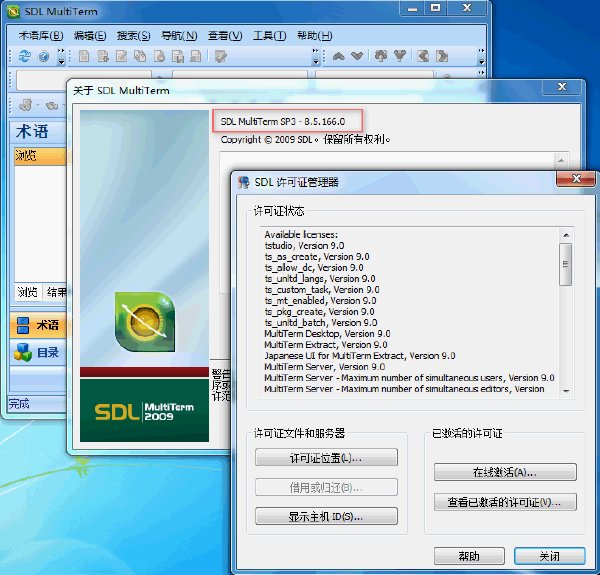Click the notepad with pen toolbar icon
Screen dimensions: 600x575
coord(221,56)
